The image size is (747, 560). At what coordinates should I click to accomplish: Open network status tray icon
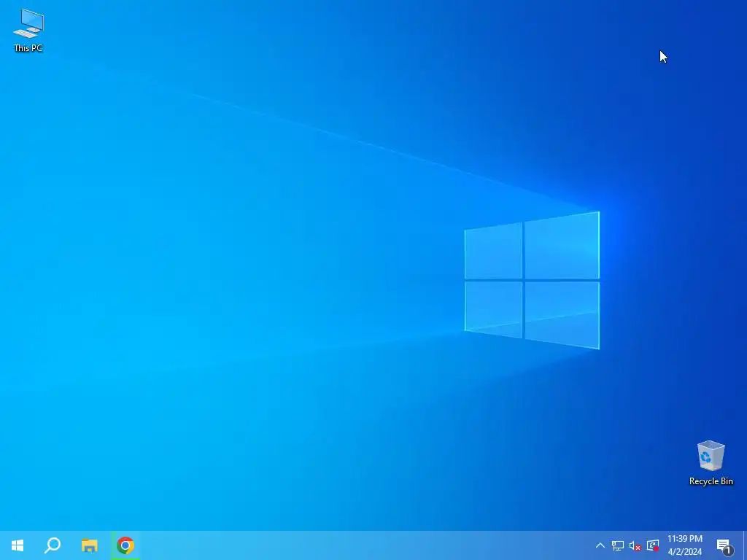(618, 545)
